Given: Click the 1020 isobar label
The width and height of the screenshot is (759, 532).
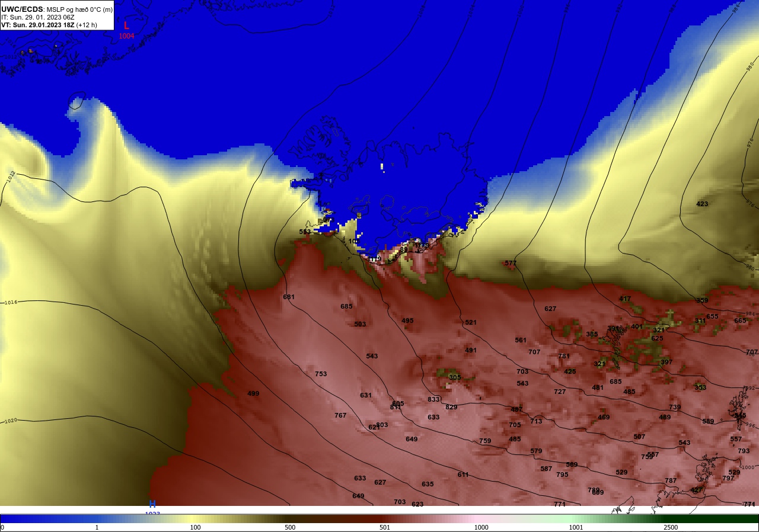Looking at the screenshot, I should coord(11,421).
